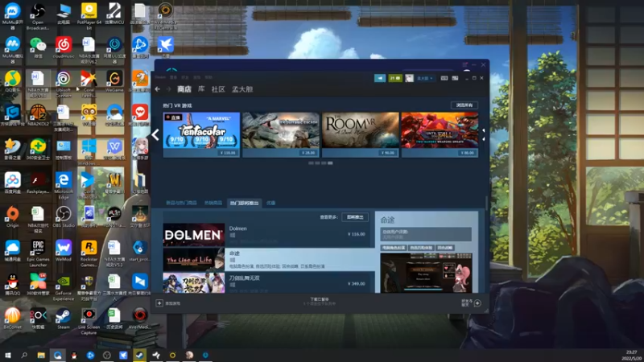This screenshot has height=362, width=644.
Task: Switch to the 优惠 specials tab
Action: [x=270, y=204]
